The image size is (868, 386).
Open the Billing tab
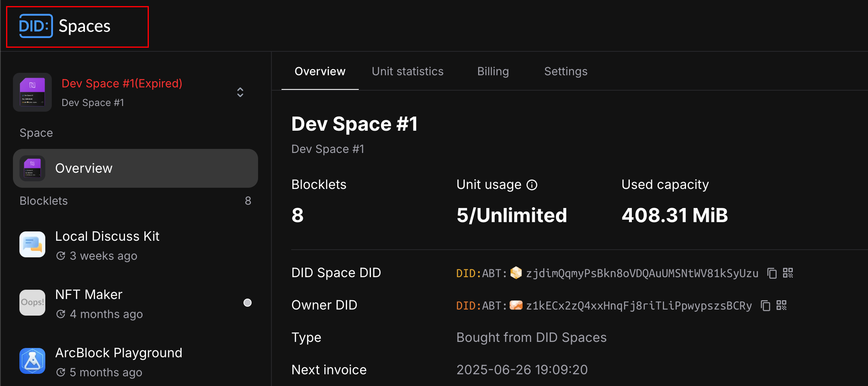(493, 72)
